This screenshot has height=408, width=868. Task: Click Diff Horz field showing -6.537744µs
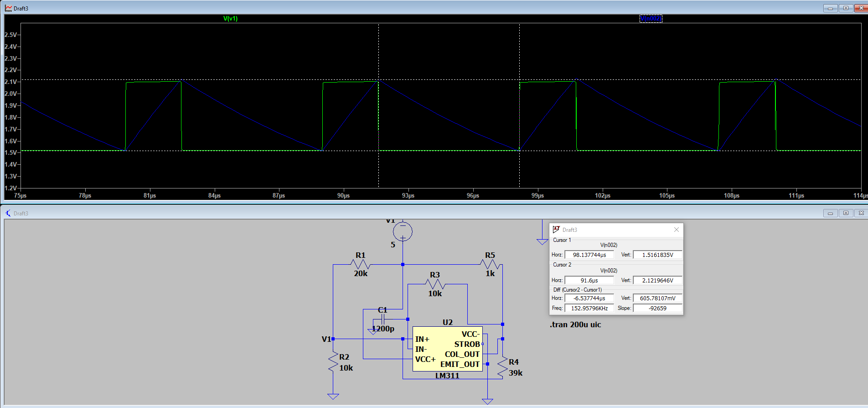589,298
